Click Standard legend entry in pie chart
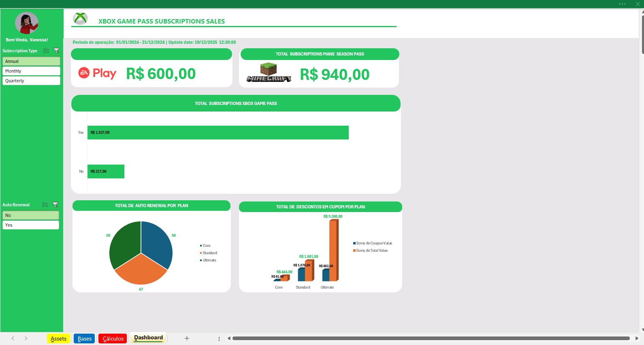Screen dimensions: 644x345 (x=209, y=253)
